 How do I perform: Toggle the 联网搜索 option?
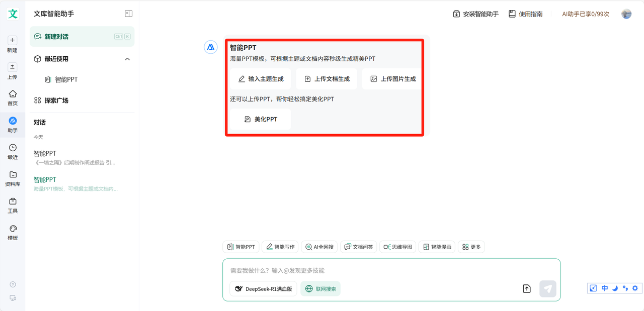tap(320, 289)
